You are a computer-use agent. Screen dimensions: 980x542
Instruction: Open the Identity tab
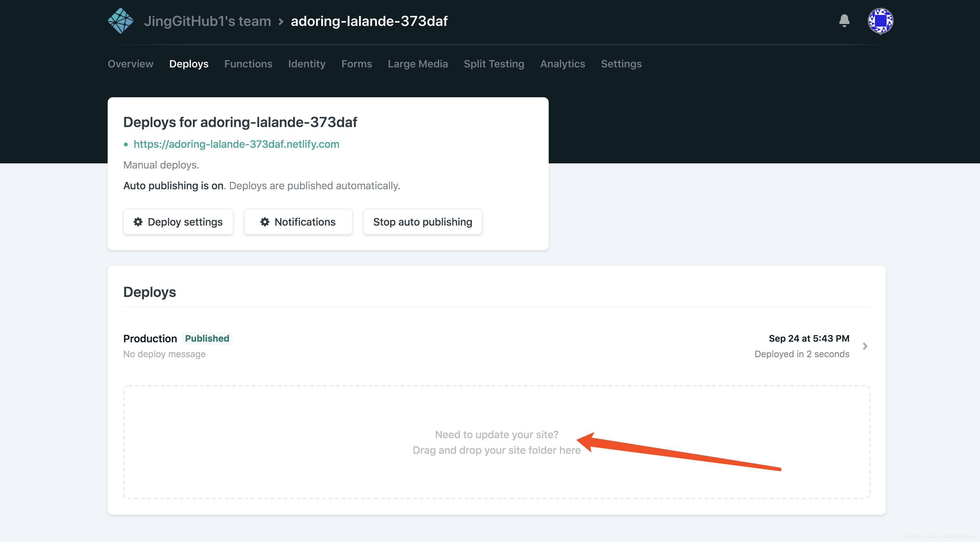[307, 64]
